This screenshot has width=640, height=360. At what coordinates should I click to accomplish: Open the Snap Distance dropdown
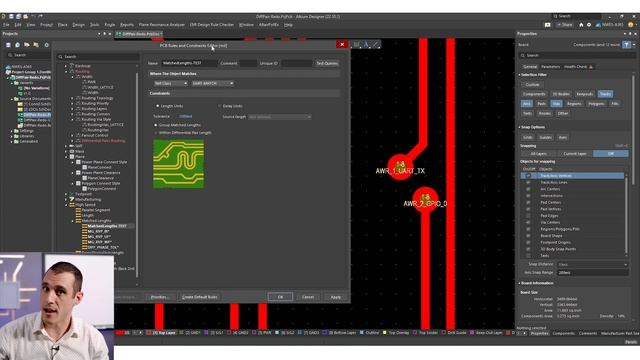click(592, 264)
